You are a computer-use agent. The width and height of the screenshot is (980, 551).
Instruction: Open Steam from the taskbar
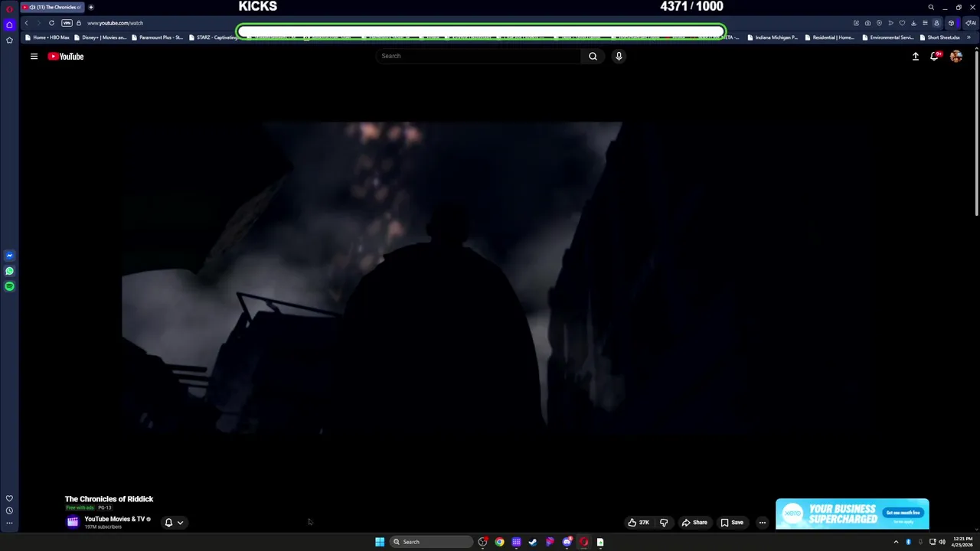tap(533, 542)
